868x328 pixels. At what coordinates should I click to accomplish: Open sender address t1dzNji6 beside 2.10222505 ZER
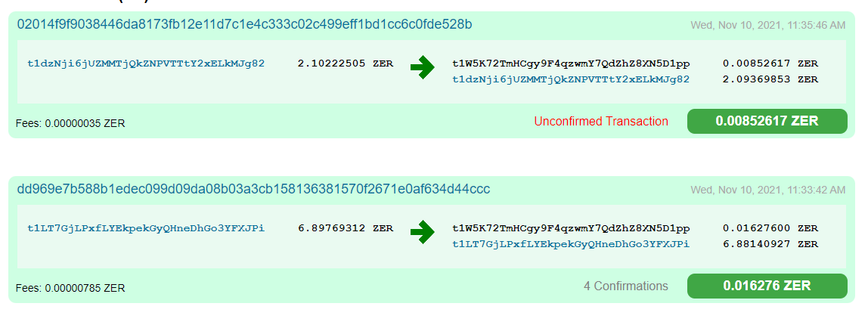(x=146, y=63)
